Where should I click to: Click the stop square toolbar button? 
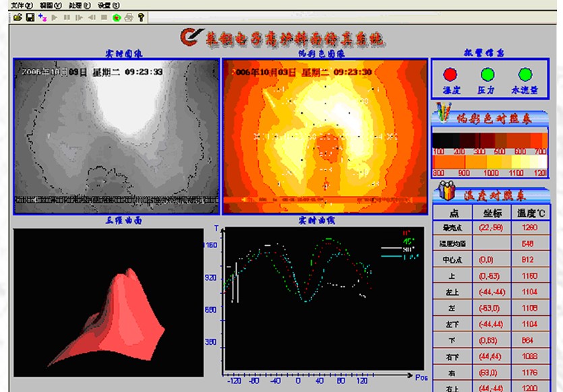pyautogui.click(x=104, y=17)
